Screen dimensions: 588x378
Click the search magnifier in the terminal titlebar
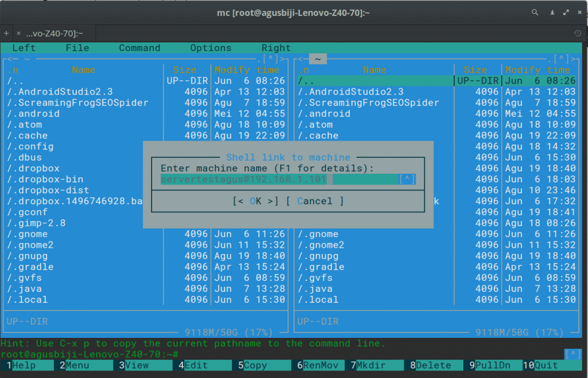[535, 12]
